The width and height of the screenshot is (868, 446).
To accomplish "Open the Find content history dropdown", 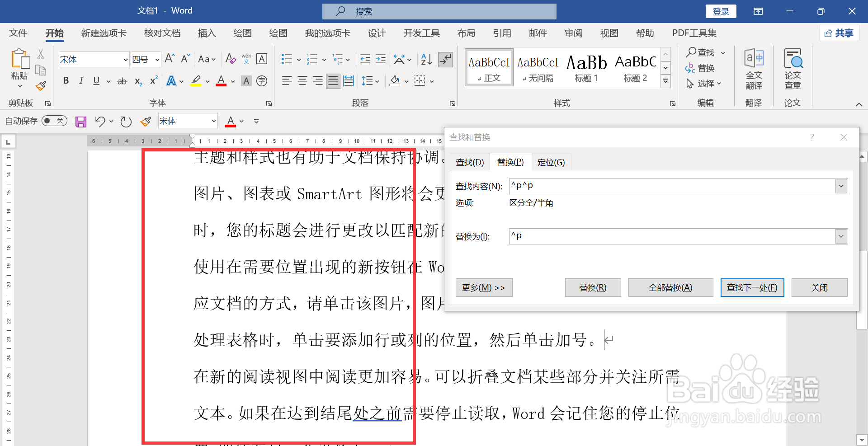I will (x=841, y=186).
